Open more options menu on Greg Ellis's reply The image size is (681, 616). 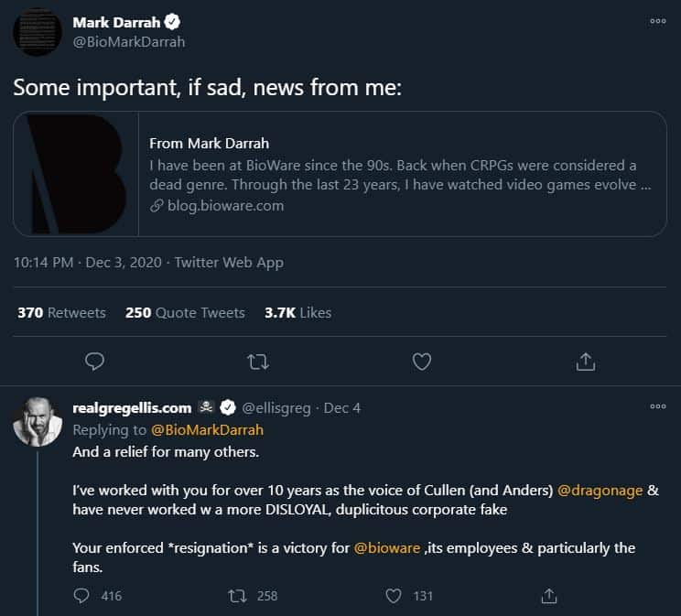pos(657,406)
